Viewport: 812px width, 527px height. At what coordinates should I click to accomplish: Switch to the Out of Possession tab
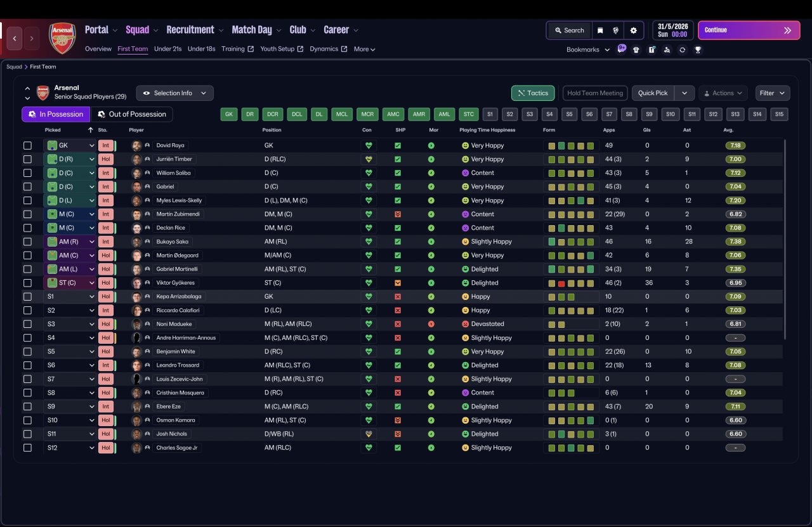coord(133,114)
